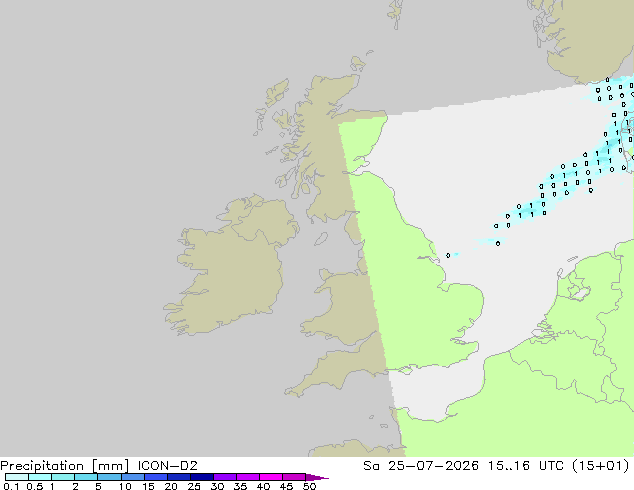This screenshot has width=634, height=490.
Task: Click the 40–45 mm magenta legend swatch
Action: (x=271, y=477)
